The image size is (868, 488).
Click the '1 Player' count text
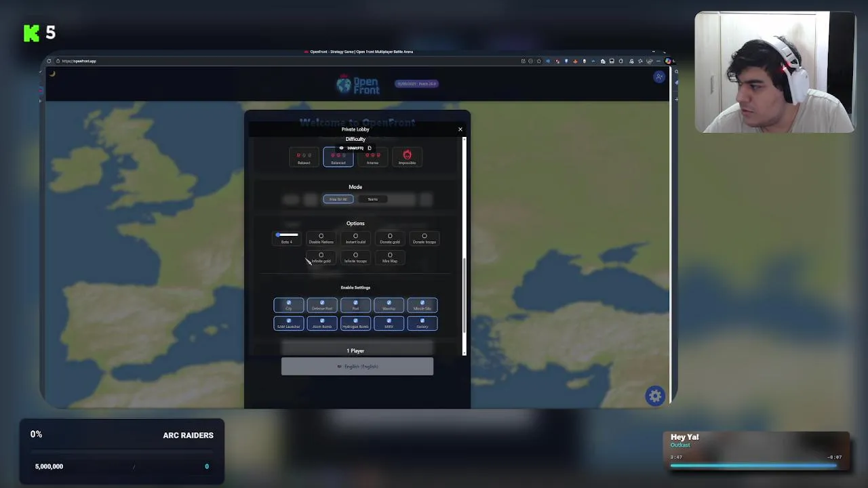coord(355,351)
